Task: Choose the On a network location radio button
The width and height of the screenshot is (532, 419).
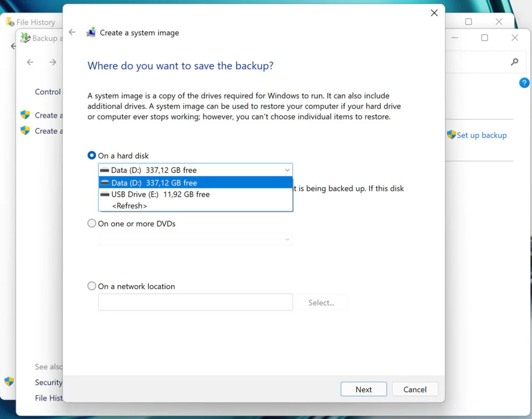Action: [92, 286]
